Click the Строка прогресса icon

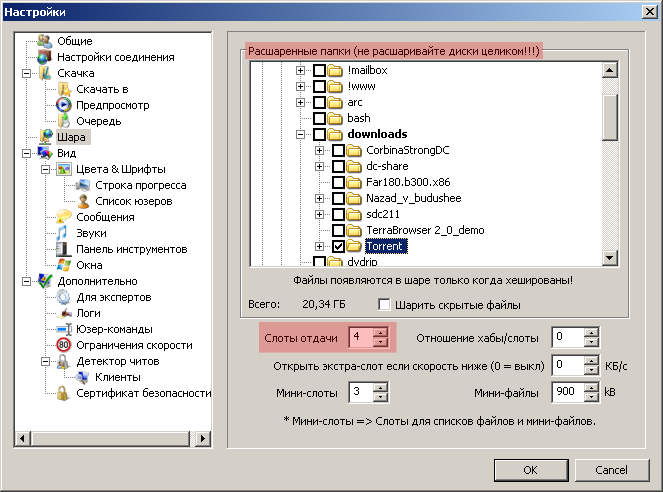(x=83, y=185)
